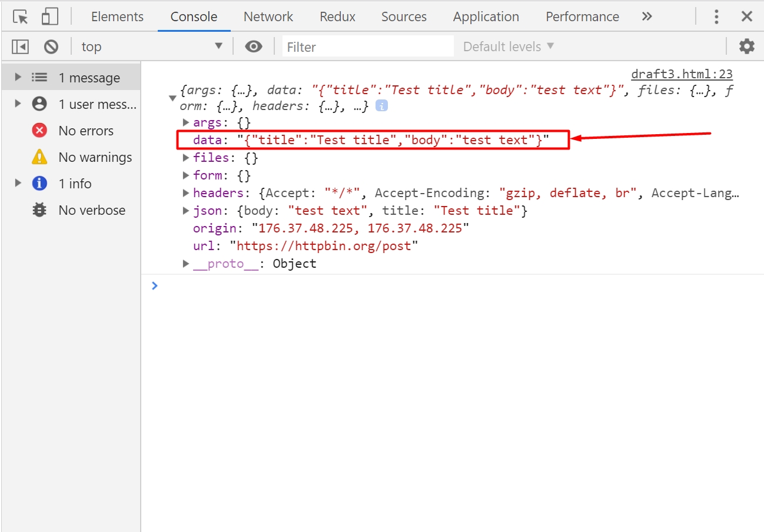
Task: Switch to the Network tab
Action: (268, 16)
